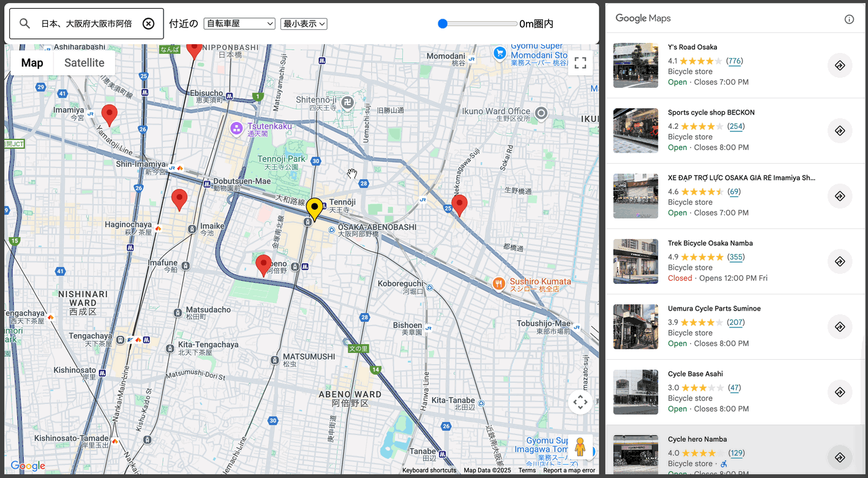Click Gyomu Super Momodani shopping icon

point(499,54)
